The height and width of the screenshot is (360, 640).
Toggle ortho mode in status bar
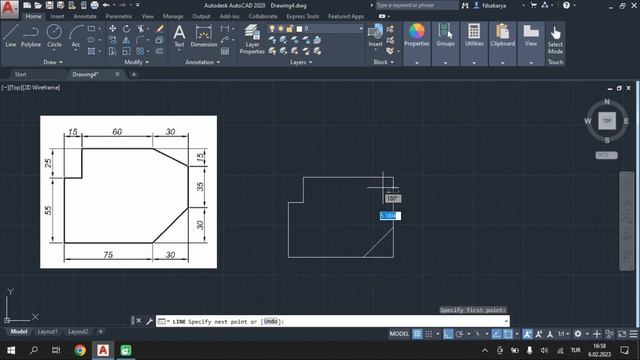tap(448, 334)
